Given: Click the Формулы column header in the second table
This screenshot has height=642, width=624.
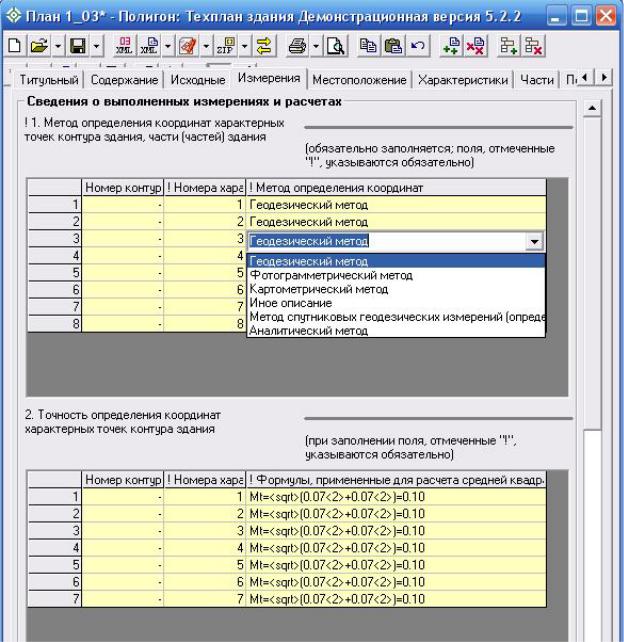Looking at the screenshot, I should click(x=396, y=480).
